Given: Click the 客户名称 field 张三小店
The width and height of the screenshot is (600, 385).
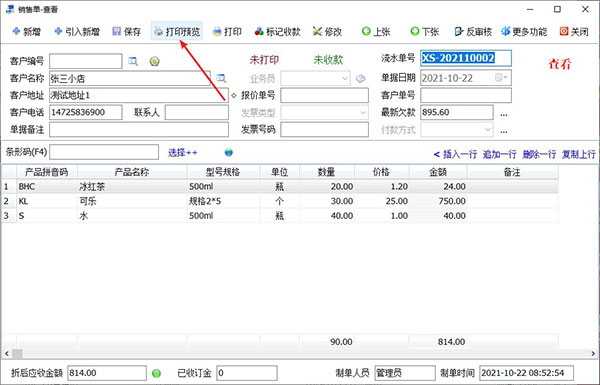Looking at the screenshot, I should pos(130,78).
